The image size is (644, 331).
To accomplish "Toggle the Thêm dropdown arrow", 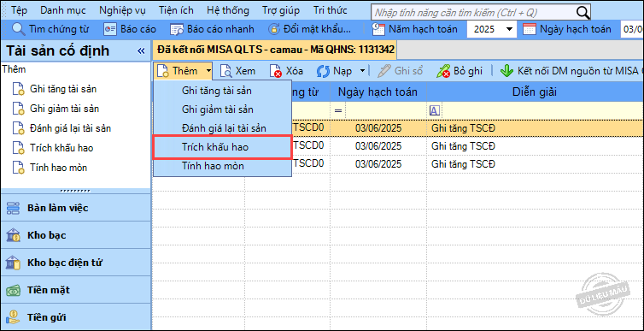I will 208,71.
